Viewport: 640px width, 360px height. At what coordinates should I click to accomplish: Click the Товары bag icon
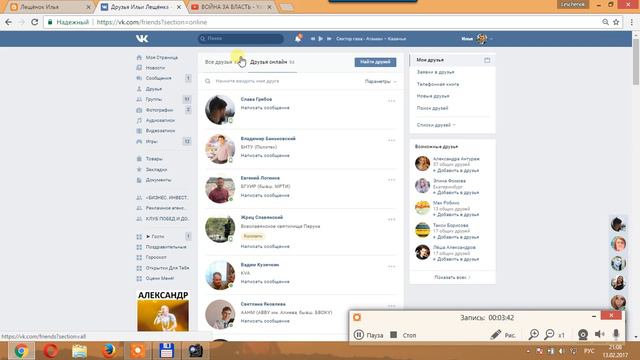(139, 158)
